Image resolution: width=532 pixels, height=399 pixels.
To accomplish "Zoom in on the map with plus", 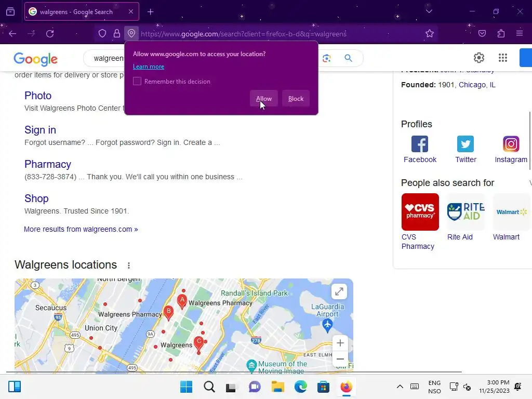I will pos(340,343).
